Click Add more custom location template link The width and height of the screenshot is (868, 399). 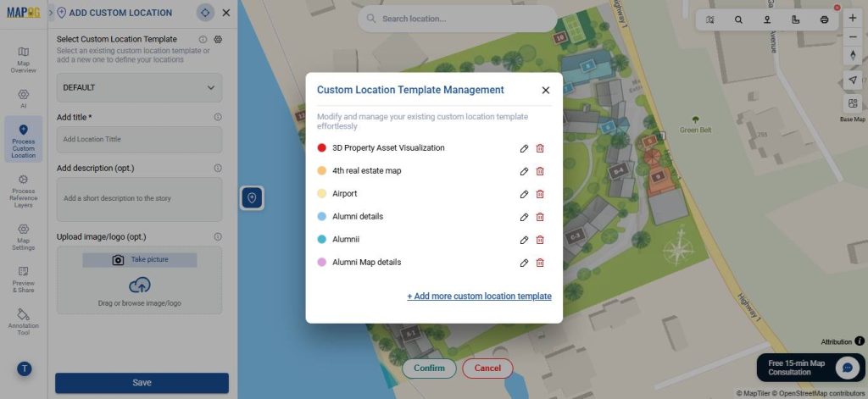pos(480,296)
